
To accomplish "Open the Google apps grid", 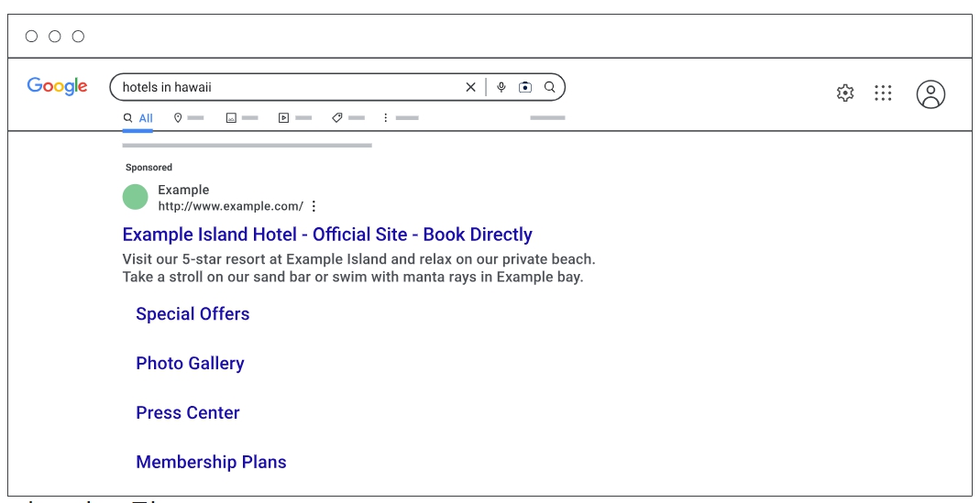I will click(x=883, y=93).
